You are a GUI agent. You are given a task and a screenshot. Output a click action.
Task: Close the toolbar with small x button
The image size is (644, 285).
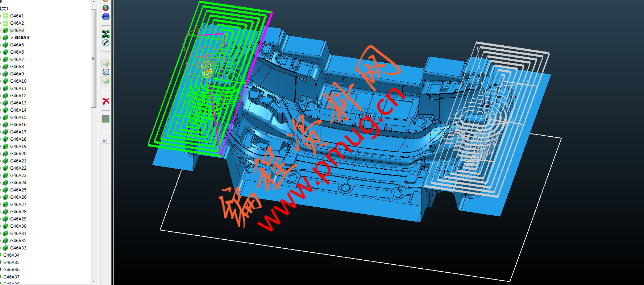tap(104, 141)
